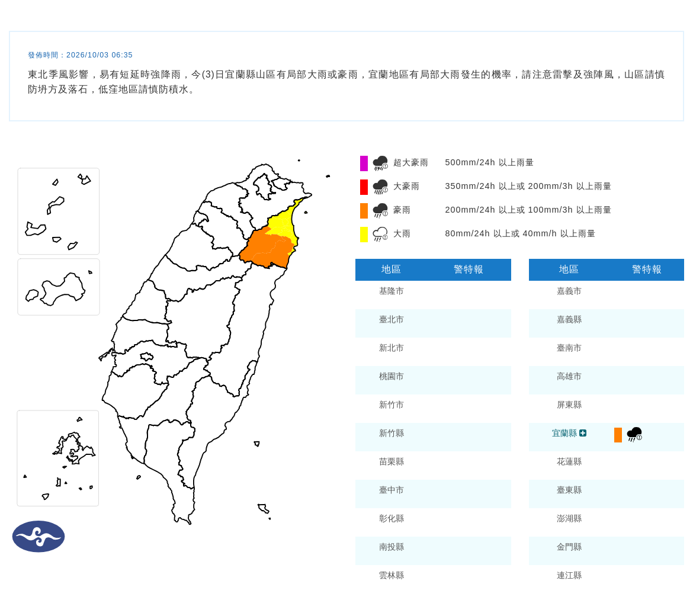Expand the 宜蘭縣 plus icon
Viewport: 693px width, 616px height.
click(583, 433)
